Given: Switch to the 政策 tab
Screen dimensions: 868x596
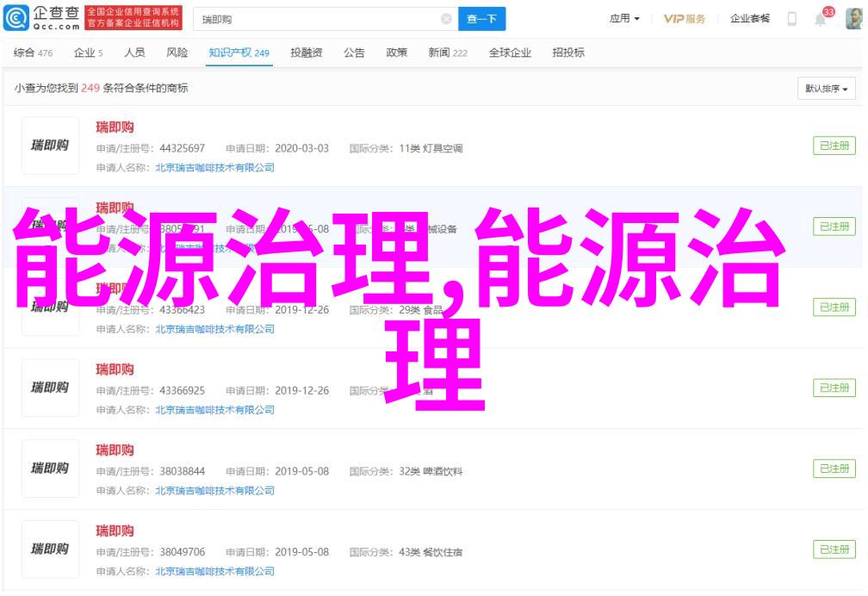Looking at the screenshot, I should click(x=396, y=53).
